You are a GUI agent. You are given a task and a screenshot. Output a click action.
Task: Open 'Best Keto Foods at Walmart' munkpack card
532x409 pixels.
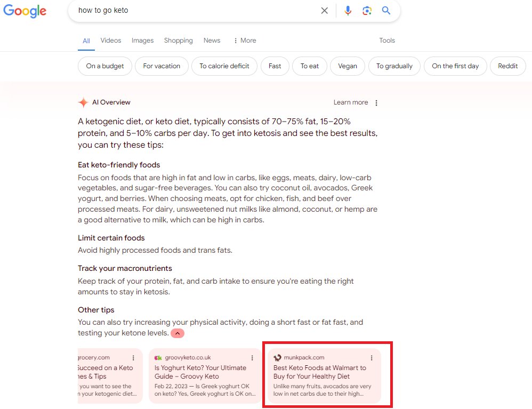pos(324,376)
